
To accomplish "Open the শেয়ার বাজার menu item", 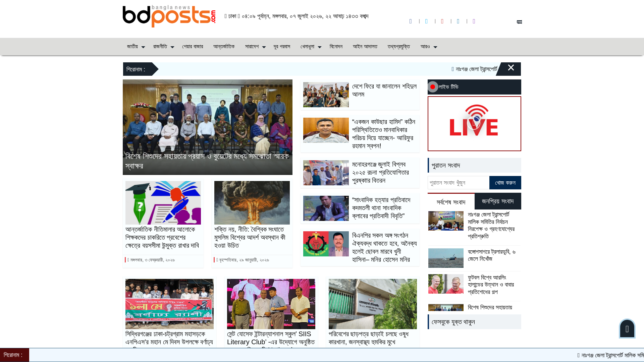I will 193,47.
